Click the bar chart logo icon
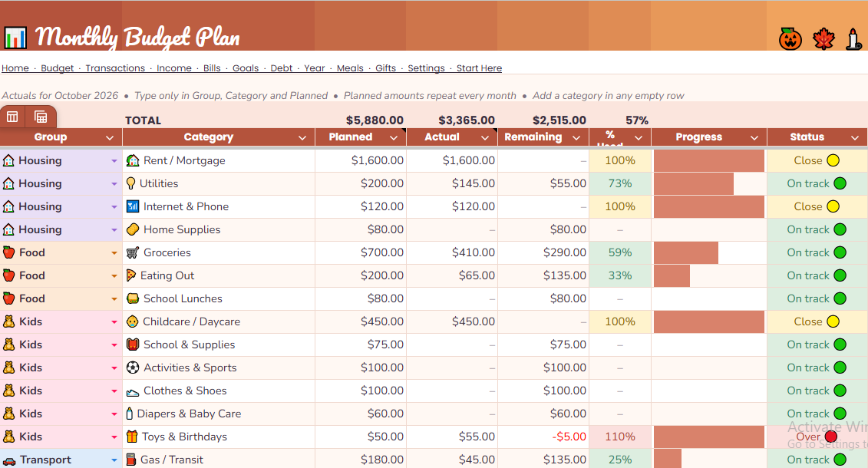Screen dimensions: 868x468 point(15,38)
